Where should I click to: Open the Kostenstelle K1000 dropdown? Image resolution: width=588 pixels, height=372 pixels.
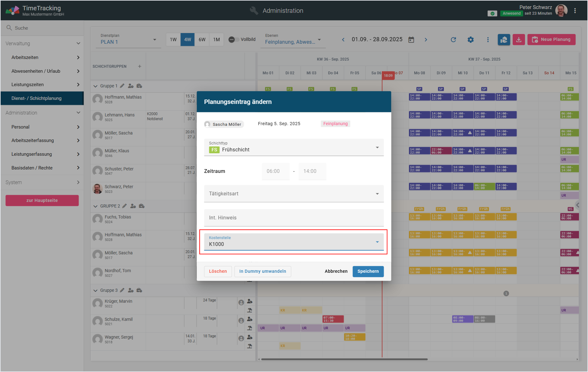(294, 242)
